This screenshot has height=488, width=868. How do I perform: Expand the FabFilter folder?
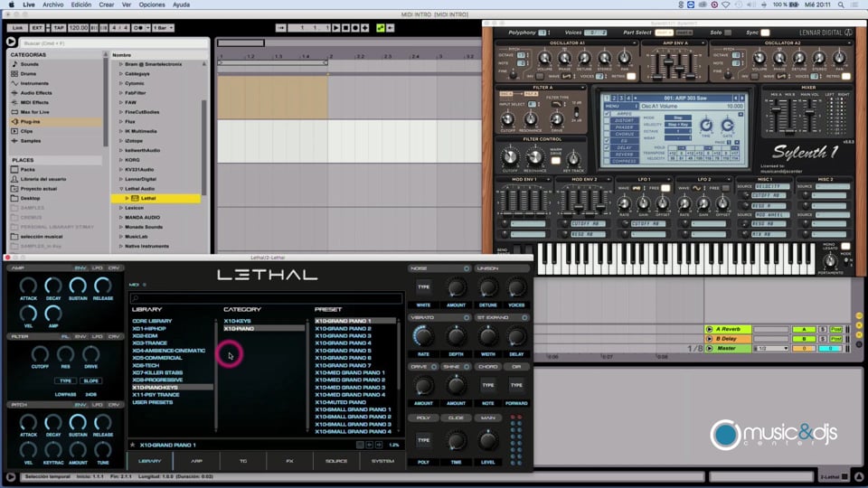tap(120, 93)
